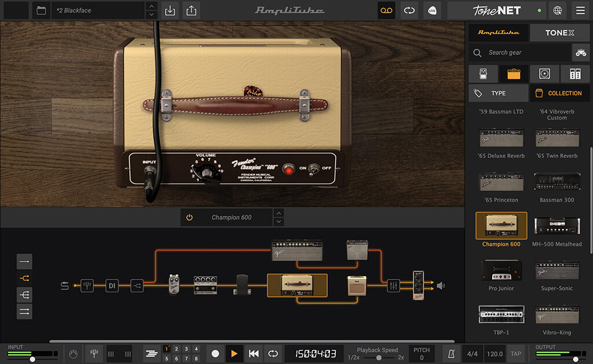Screen dimensions: 593x364
Task: Open the Looper in the top toolbar
Action: 386,10
